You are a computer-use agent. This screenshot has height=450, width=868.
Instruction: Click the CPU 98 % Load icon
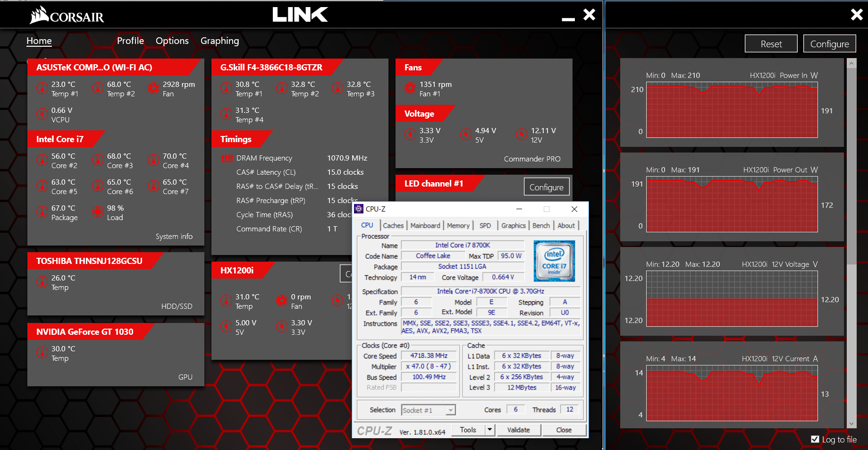98,212
